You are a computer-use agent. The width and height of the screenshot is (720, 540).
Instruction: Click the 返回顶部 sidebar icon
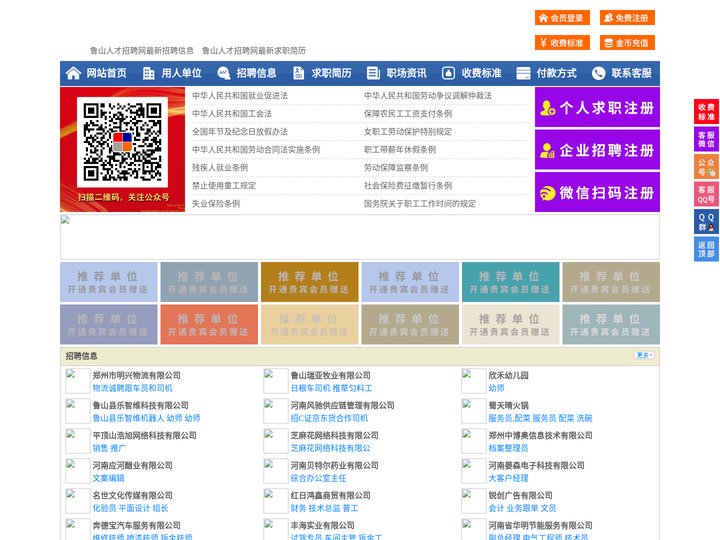click(706, 249)
